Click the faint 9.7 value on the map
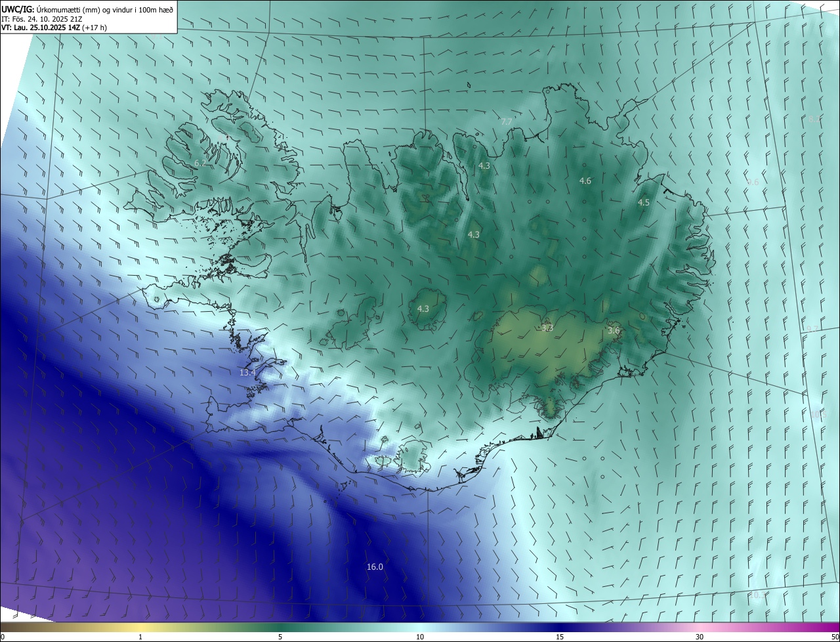840x642 pixels. coord(812,329)
